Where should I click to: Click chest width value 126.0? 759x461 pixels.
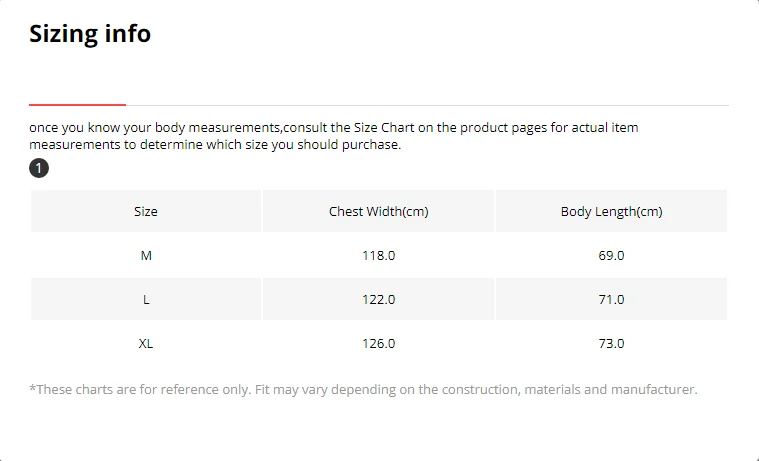click(379, 343)
